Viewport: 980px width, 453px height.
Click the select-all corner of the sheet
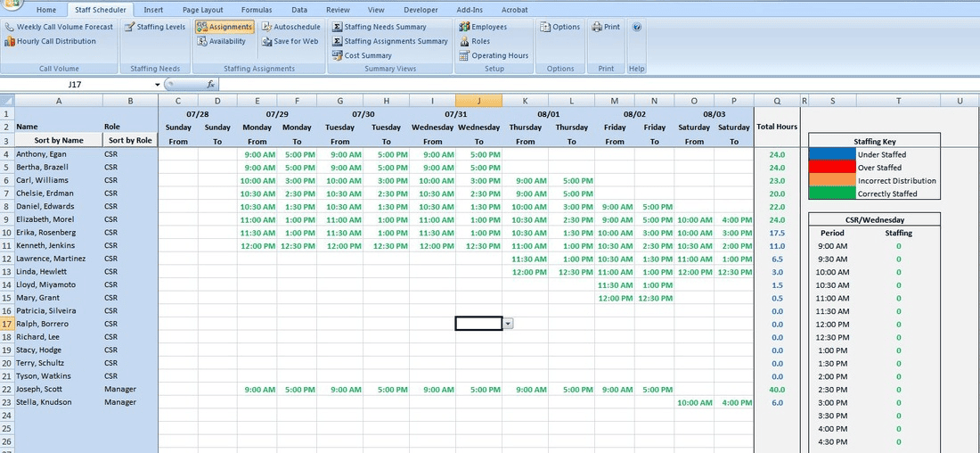(7, 101)
